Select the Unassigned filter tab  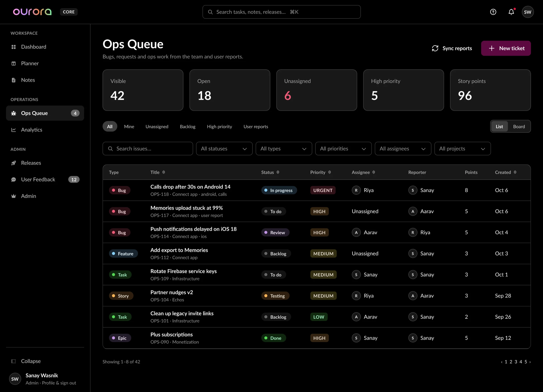click(157, 126)
